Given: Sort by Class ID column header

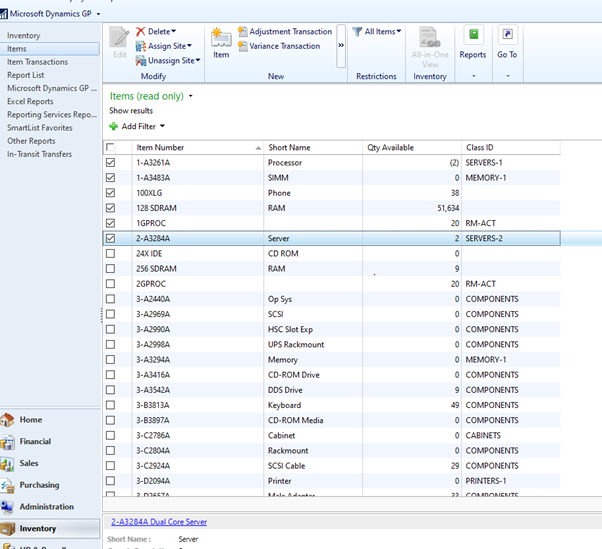Looking at the screenshot, I should 511,147.
